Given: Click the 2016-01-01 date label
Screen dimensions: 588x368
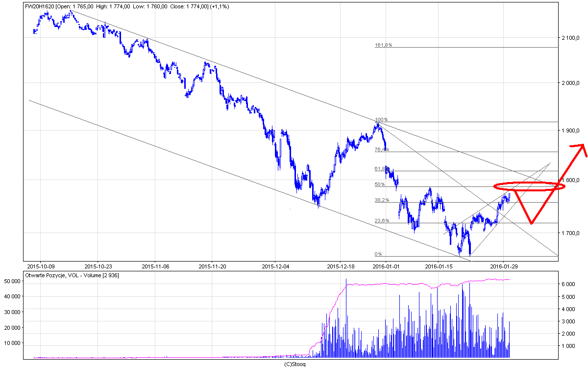Looking at the screenshot, I should pyautogui.click(x=385, y=266).
